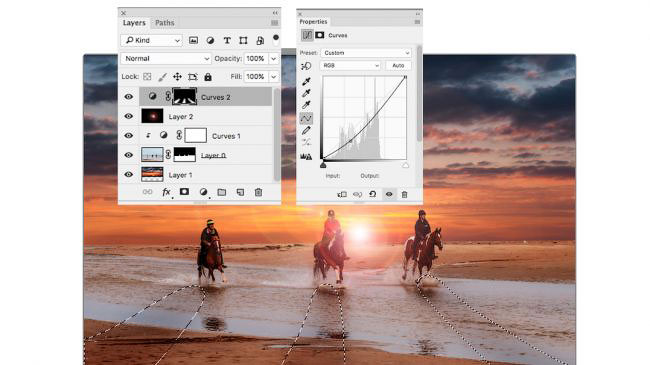Screen dimensions: 650x365
Task: Hide the Layer 2 layer
Action: pyautogui.click(x=129, y=116)
